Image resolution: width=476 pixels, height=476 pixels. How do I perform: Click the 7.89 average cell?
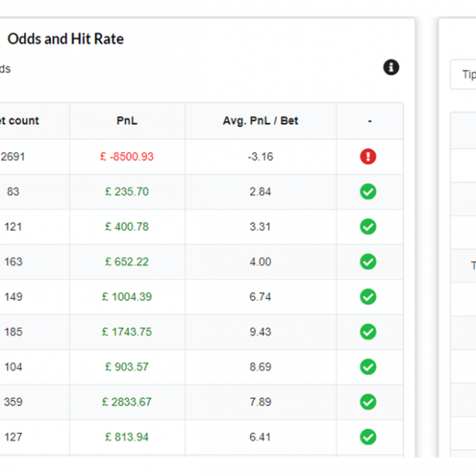click(x=260, y=402)
